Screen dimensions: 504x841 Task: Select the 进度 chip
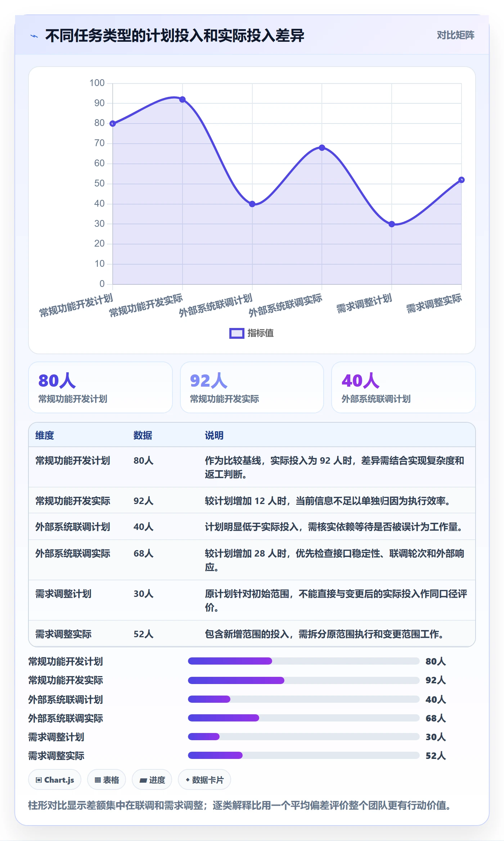(152, 780)
